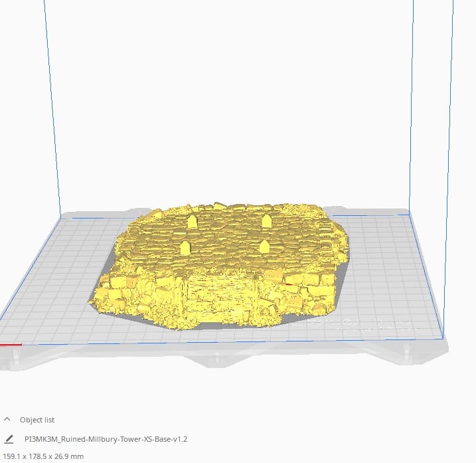Click the faint logo watermark on the build plate
476x463 pixels.
point(372,324)
